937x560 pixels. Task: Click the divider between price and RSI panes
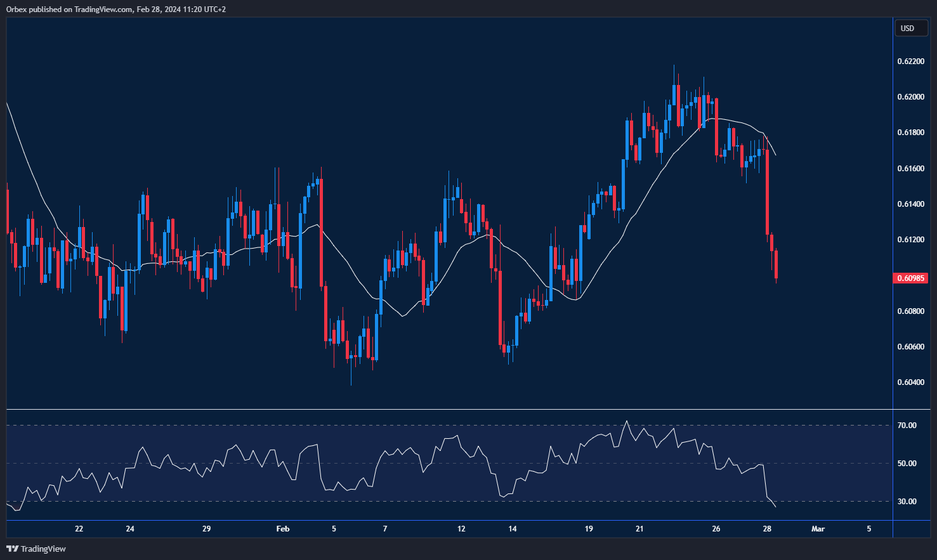pyautogui.click(x=449, y=410)
